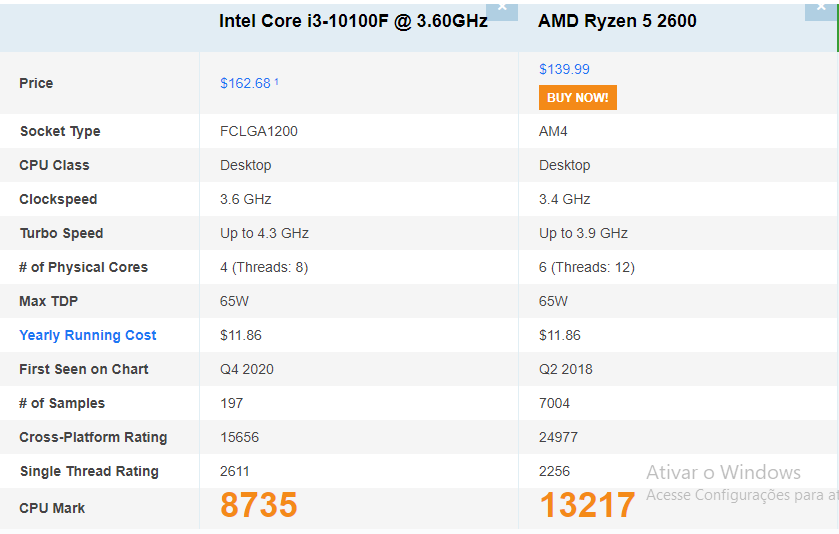This screenshot has height=534, width=839.
Task: Select the Q4 2020 value
Action: (x=247, y=369)
